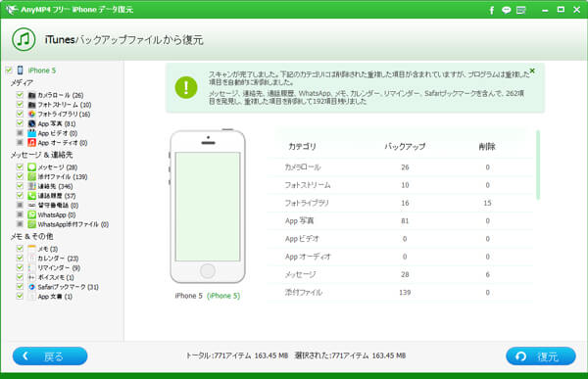Click the App オーディオ music icon

coord(32,143)
